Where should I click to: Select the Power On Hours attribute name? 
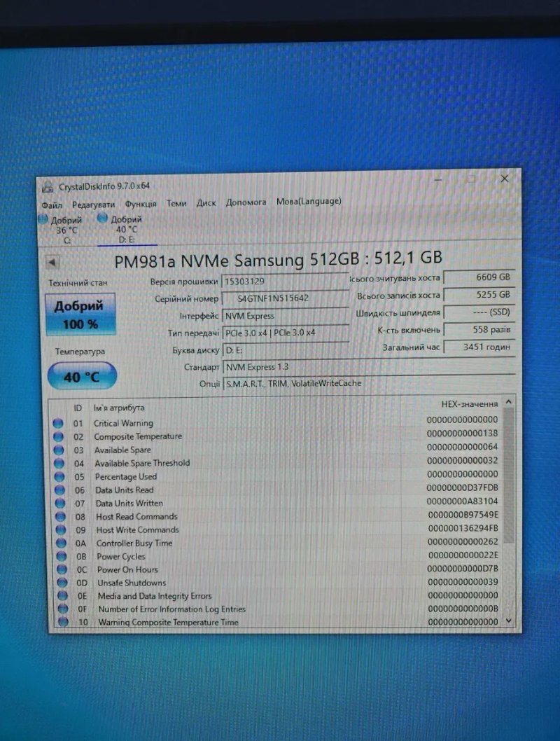(x=127, y=569)
